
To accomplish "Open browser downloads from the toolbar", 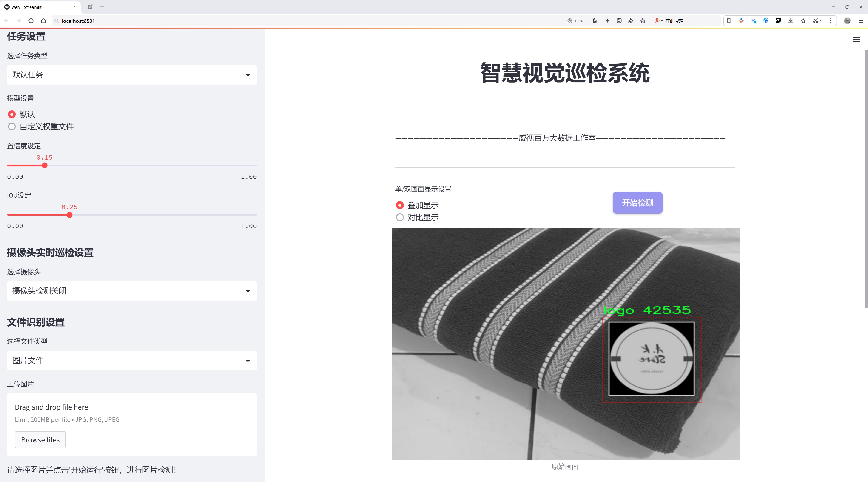I will tap(791, 20).
